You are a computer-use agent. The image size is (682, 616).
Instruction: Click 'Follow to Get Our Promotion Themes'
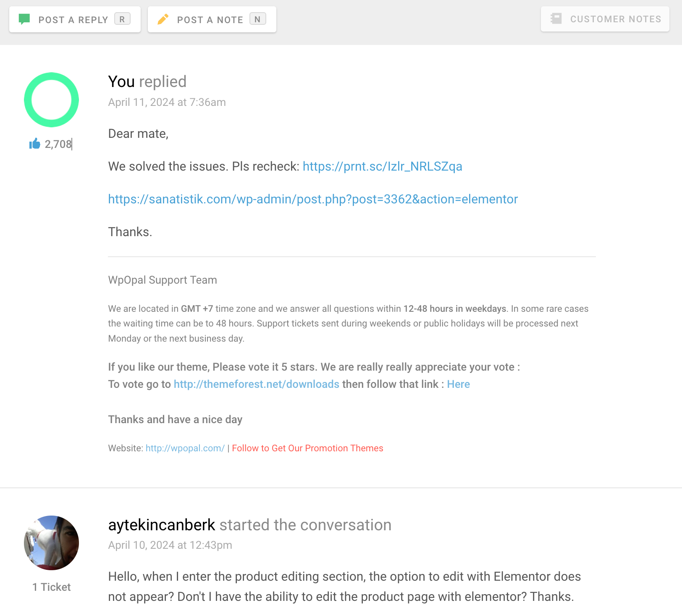(307, 448)
